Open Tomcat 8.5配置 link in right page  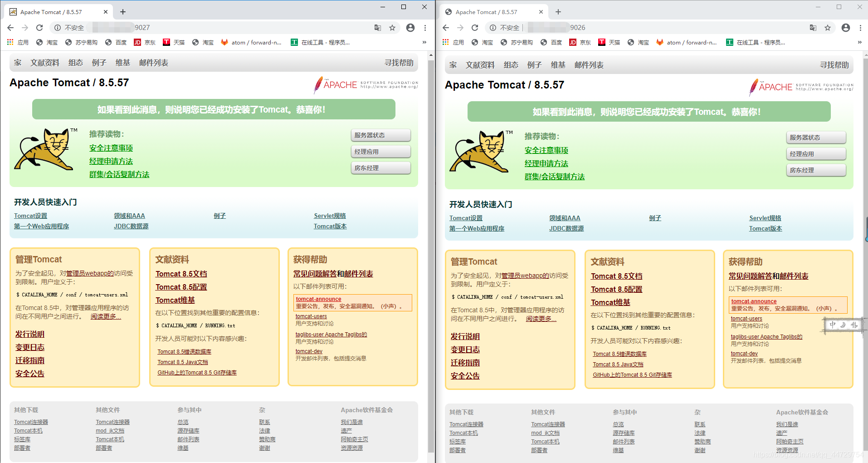pyautogui.click(x=617, y=289)
